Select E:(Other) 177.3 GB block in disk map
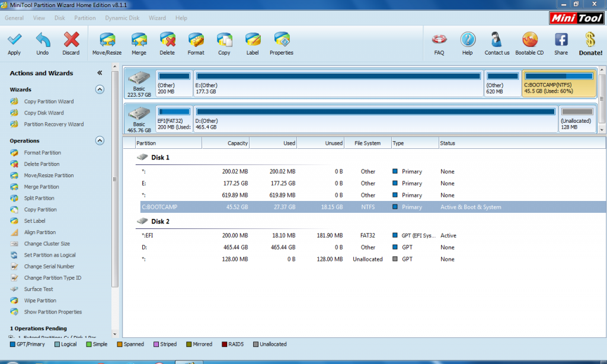The image size is (607, 364). [338, 83]
